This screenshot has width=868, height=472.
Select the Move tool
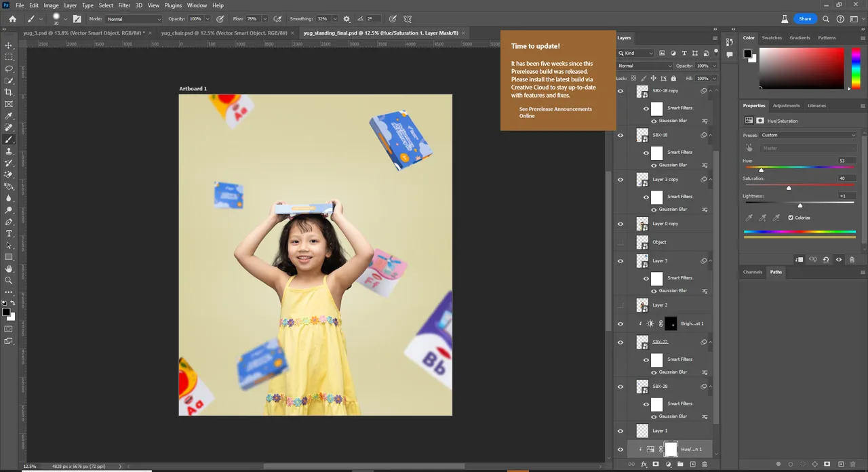click(x=9, y=45)
